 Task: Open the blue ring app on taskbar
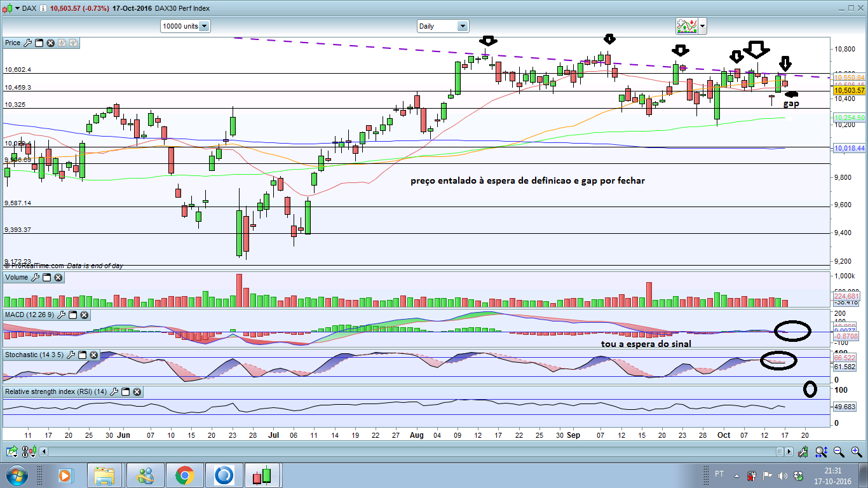pyautogui.click(x=224, y=475)
